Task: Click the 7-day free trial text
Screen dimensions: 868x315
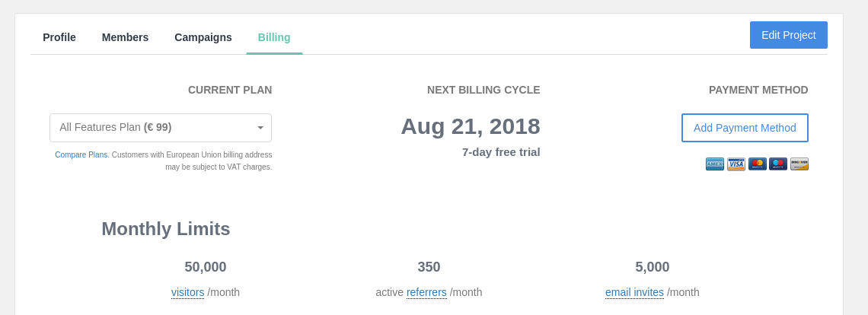Action: [x=501, y=152]
